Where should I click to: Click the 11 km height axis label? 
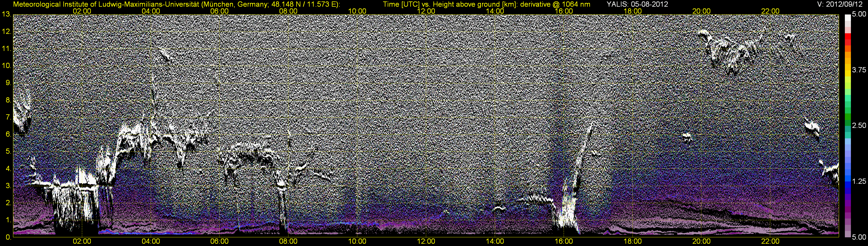click(x=6, y=49)
